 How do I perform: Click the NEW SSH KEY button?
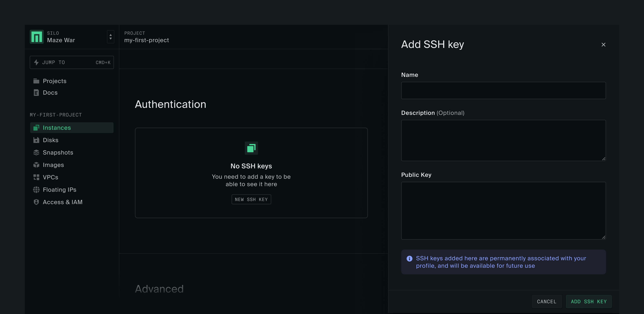point(251,199)
